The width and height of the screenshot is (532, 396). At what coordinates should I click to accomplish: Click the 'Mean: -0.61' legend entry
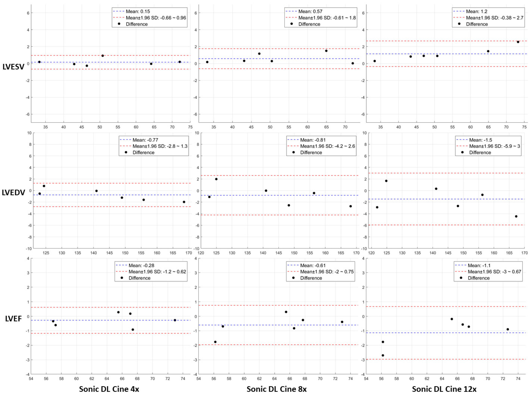[313, 266]
